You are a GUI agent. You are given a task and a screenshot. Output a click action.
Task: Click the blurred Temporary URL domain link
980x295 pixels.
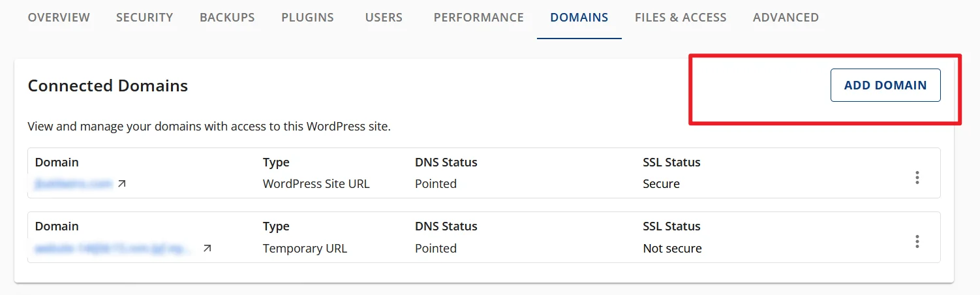click(114, 249)
